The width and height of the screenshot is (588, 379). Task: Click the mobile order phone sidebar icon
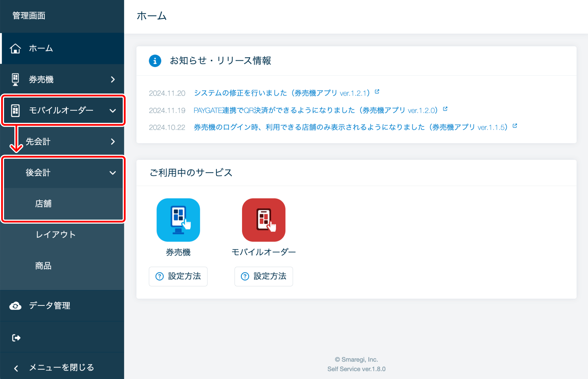(x=15, y=110)
